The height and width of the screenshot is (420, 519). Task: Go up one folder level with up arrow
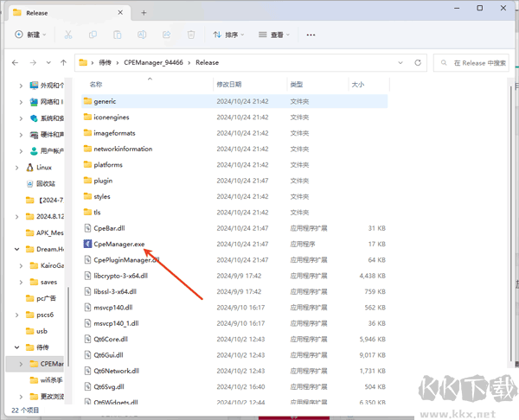[62, 62]
